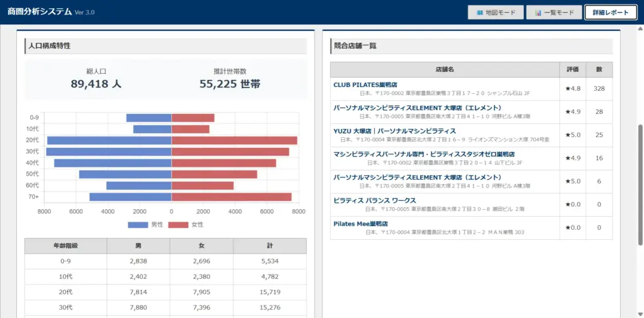Click total cell 15,719
The width and height of the screenshot is (644, 318).
(270, 292)
